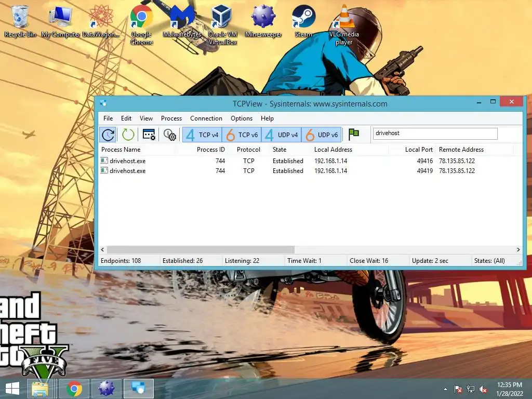
Task: Toggle the UDP v4 filter
Action: point(281,135)
